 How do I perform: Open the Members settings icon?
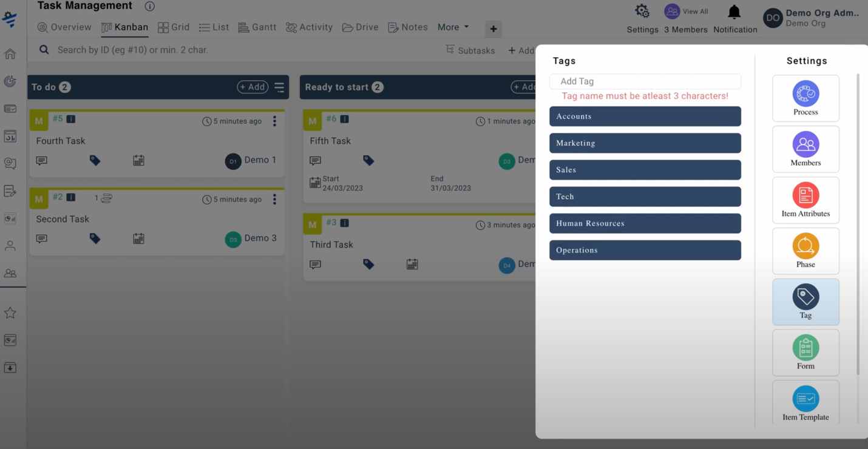point(805,145)
